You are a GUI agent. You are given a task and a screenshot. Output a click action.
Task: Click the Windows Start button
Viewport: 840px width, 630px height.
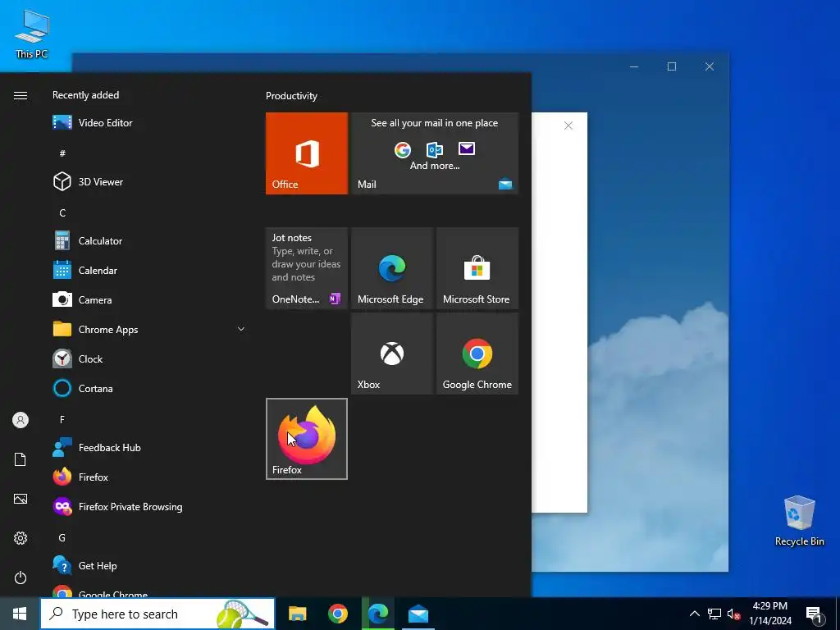[20, 614]
